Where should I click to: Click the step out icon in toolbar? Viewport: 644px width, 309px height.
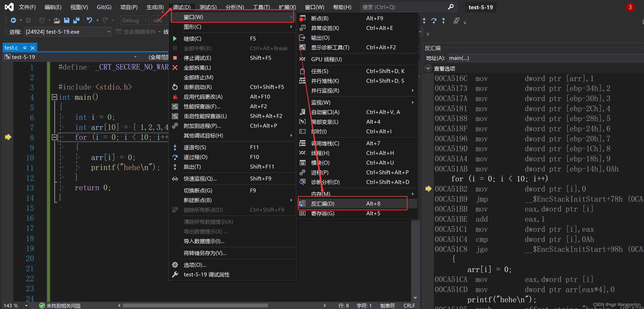(443, 20)
